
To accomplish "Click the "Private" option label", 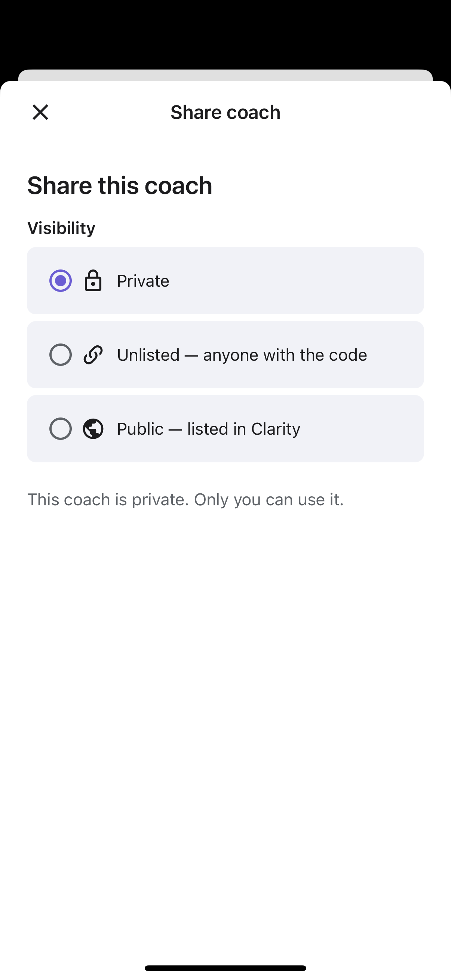I will (143, 281).
